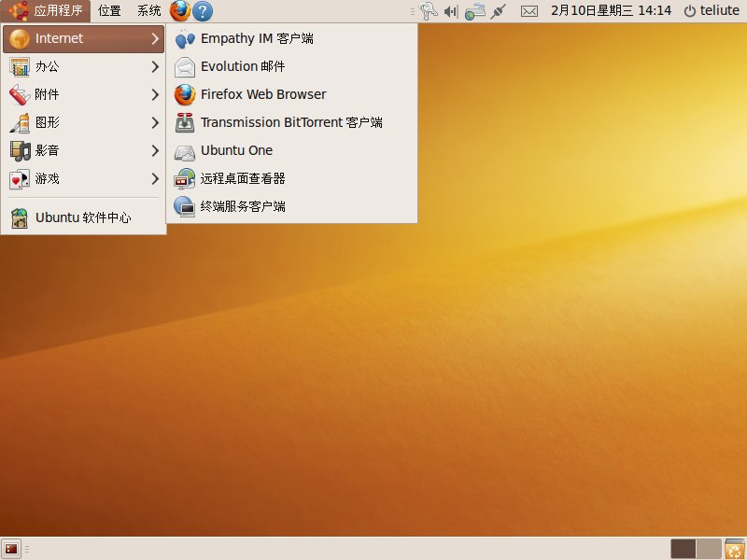Open the blue help question-mark launcher

(203, 11)
